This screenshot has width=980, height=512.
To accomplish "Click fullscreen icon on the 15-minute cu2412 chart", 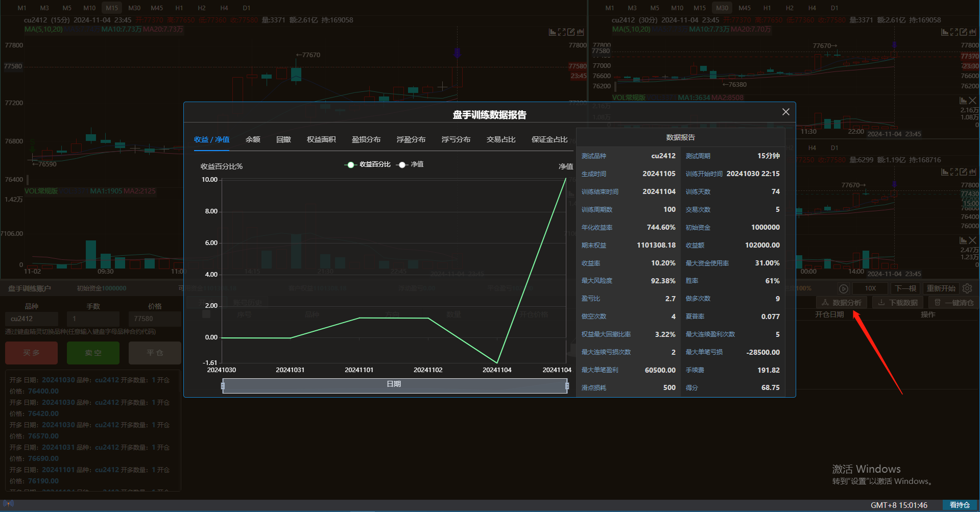I will [562, 32].
